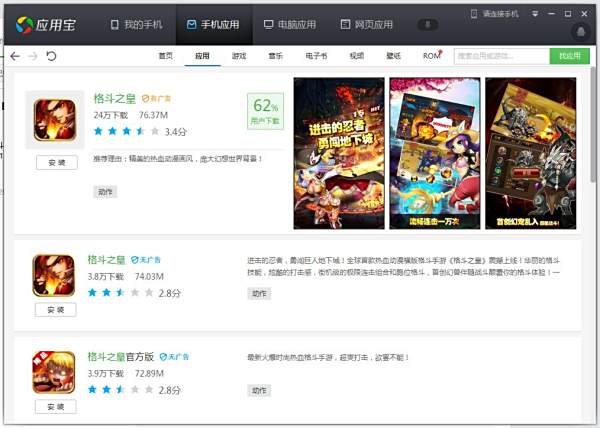Click the 74.03M file size text
Viewport: 600px width, 428px height.
coord(149,277)
